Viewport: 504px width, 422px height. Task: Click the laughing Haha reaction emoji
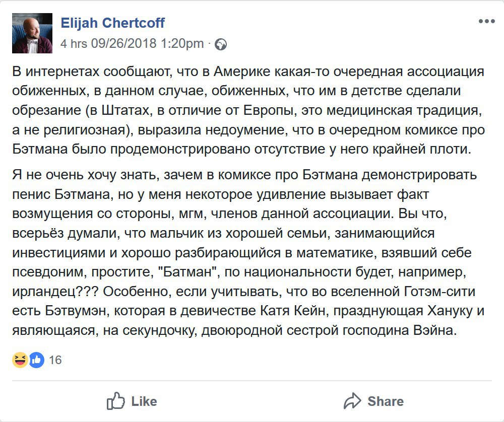coord(20,360)
